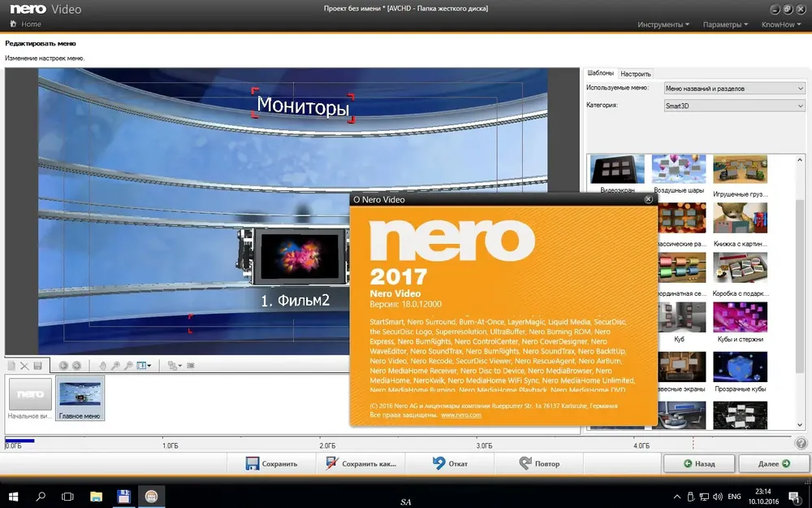This screenshot has width=812, height=508.
Task: Switch to the Настроить tab
Action: [x=636, y=74]
